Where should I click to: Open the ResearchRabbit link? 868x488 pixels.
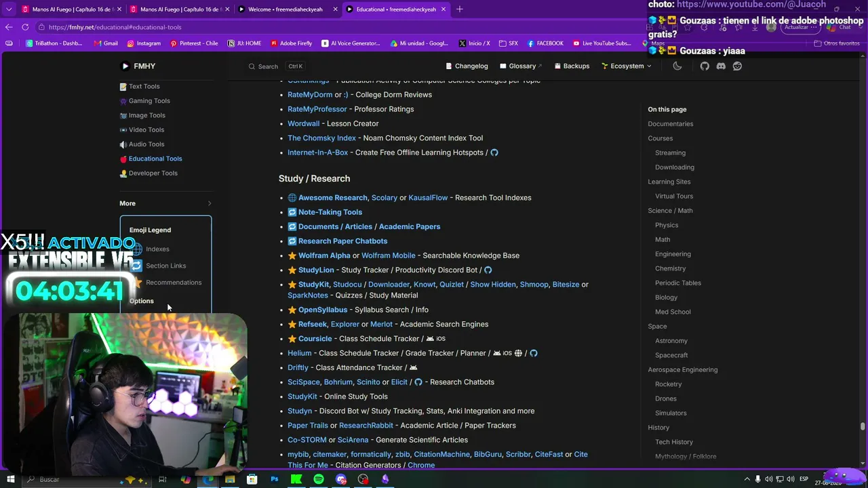coord(366,426)
